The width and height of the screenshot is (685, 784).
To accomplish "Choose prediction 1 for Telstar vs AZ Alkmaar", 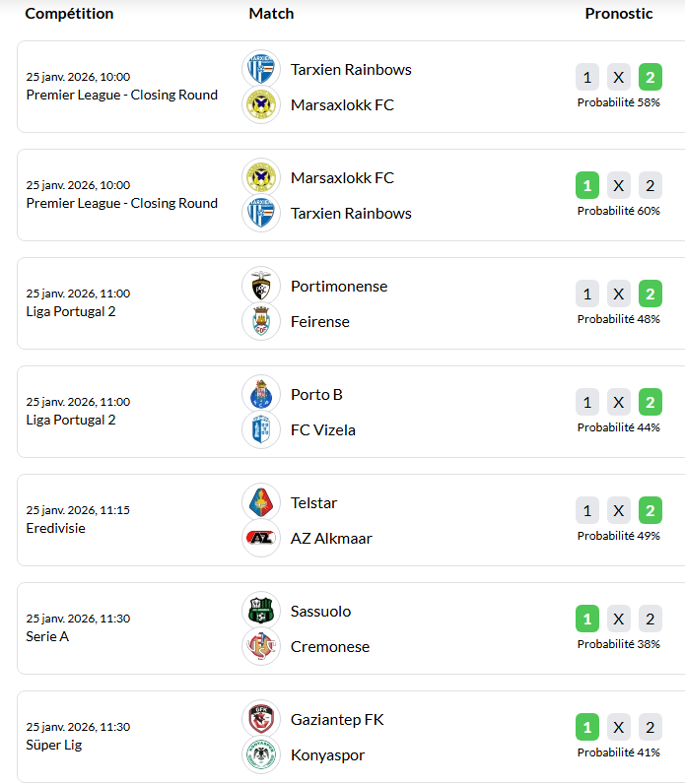I will pyautogui.click(x=587, y=510).
